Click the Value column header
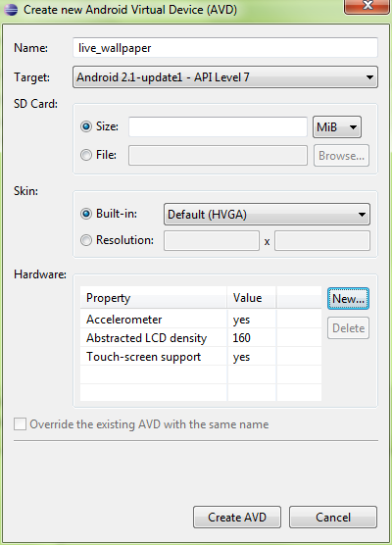This screenshot has width=392, height=545. [252, 298]
